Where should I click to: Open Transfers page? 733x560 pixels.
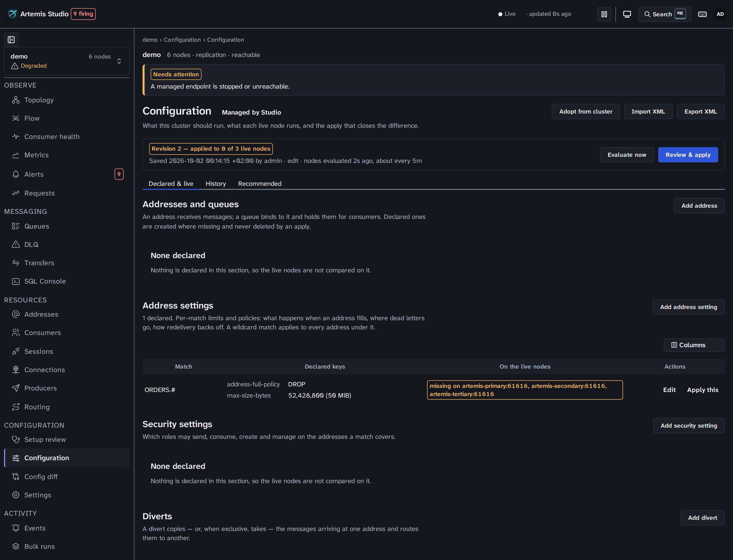(67, 263)
